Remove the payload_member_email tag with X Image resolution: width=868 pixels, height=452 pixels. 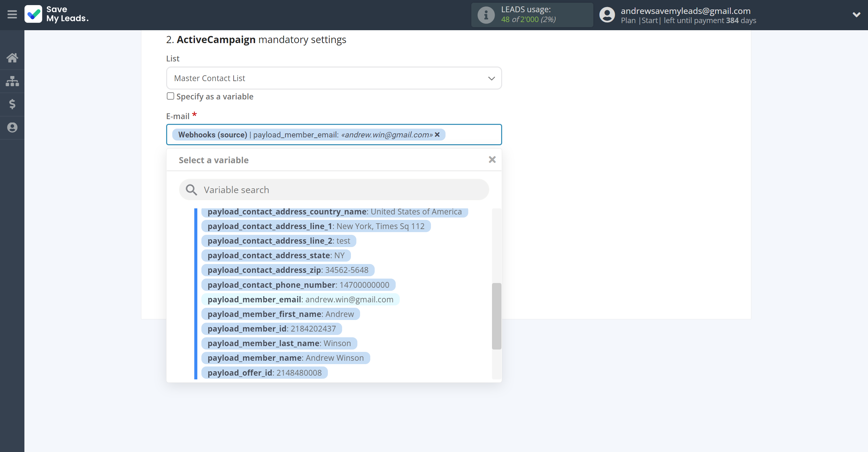point(437,134)
